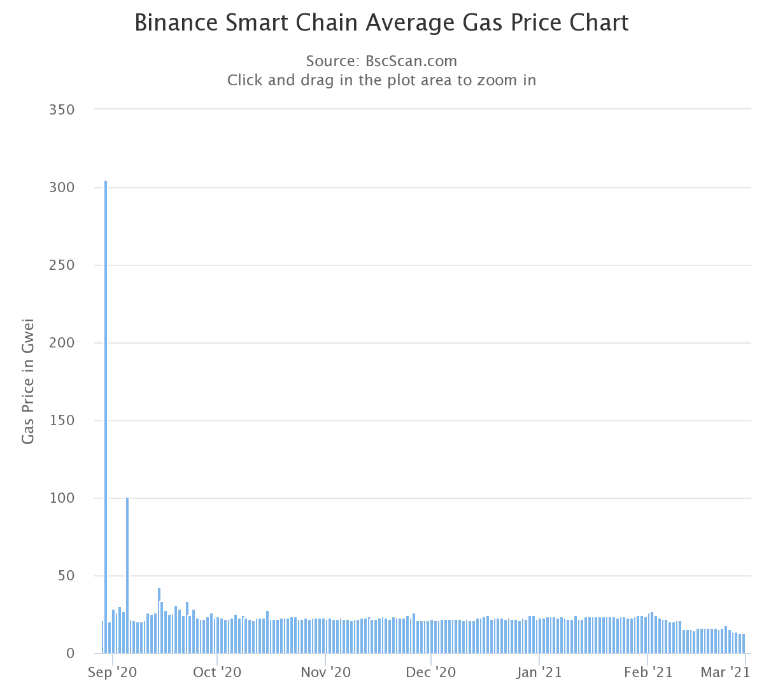Image resolution: width=764 pixels, height=700 pixels.
Task: Select the Jan '21 axis label
Action: pyautogui.click(x=539, y=672)
